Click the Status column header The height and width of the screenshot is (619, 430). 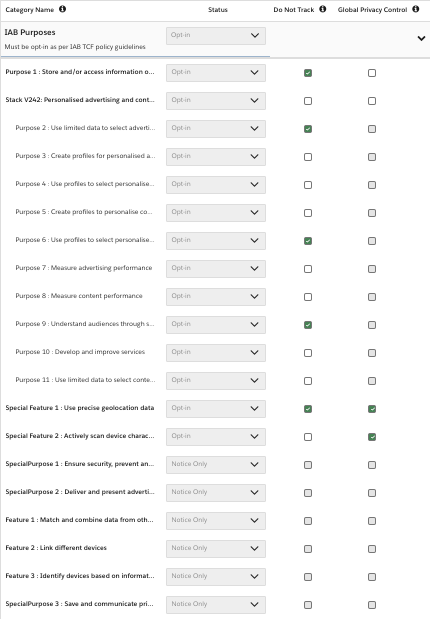pyautogui.click(x=218, y=9)
